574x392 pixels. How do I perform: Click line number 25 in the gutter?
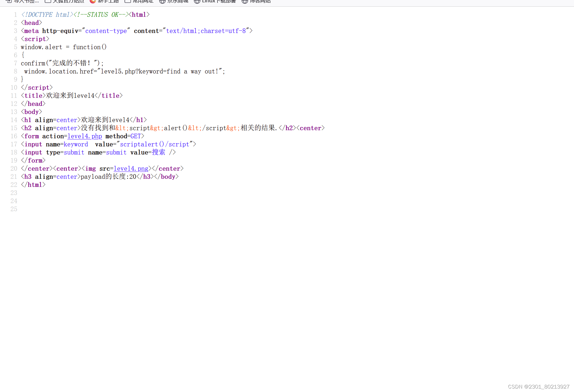14,209
